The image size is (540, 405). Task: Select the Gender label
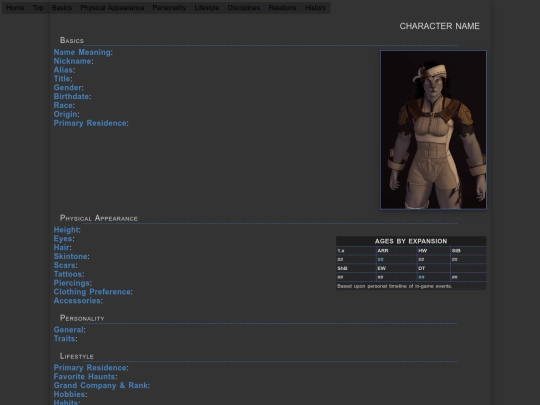click(68, 87)
